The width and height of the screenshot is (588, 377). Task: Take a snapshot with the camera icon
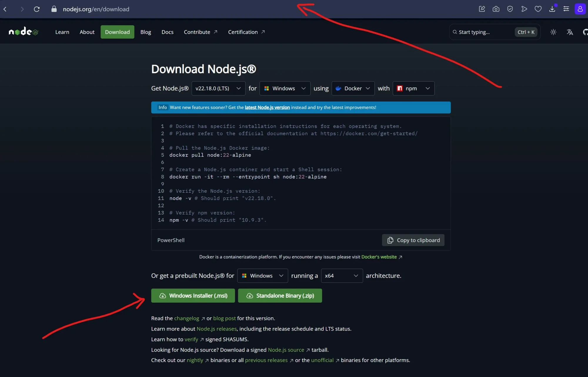coord(496,9)
